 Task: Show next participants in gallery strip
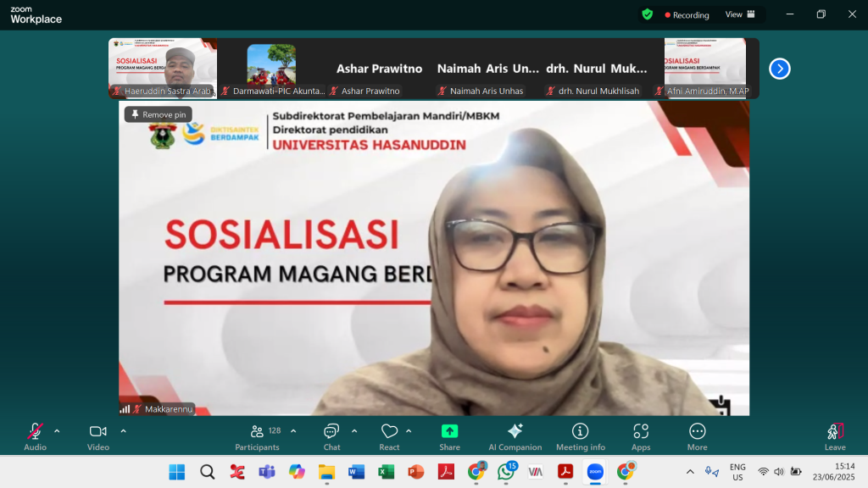(x=779, y=69)
